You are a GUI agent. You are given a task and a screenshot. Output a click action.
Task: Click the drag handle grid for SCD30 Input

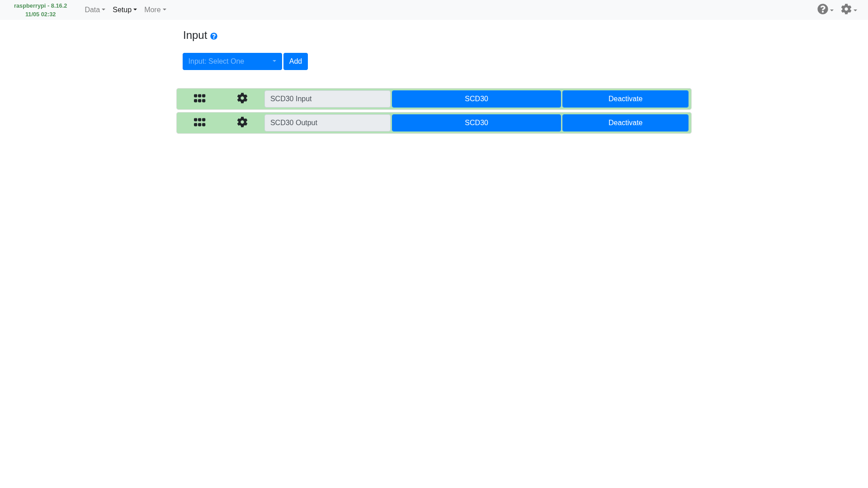coord(199,99)
